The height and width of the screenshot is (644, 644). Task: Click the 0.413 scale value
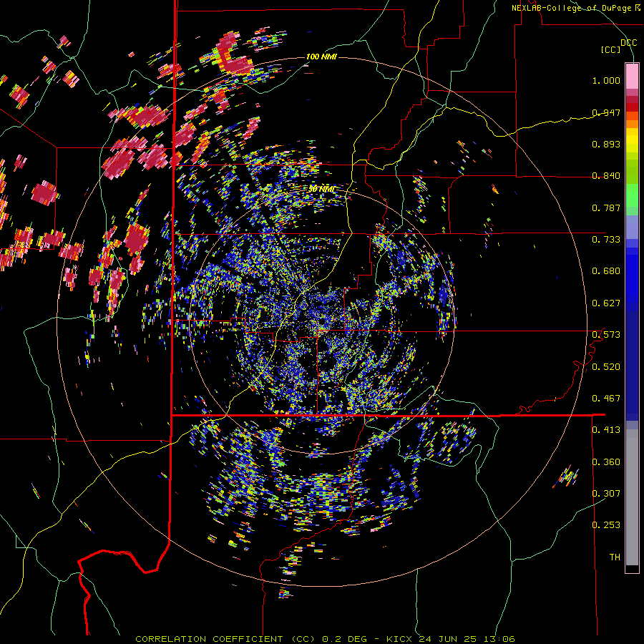point(606,430)
